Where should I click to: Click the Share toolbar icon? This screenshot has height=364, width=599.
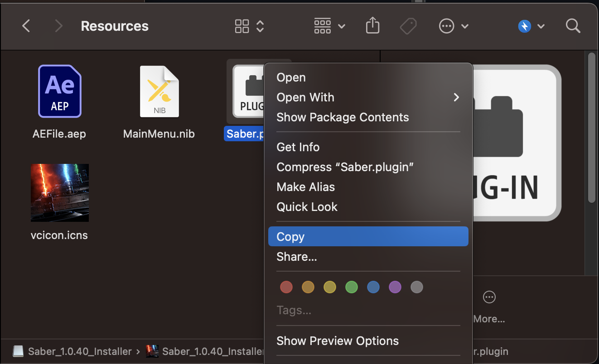[x=372, y=26]
